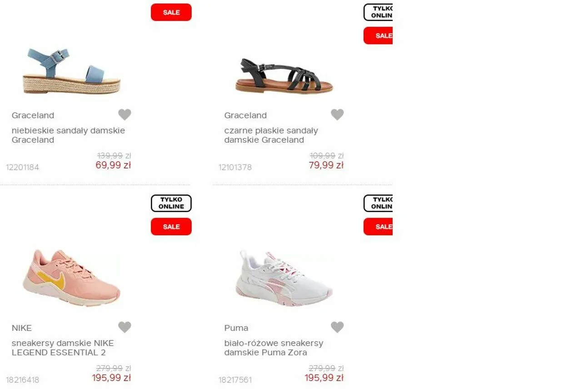568x392 pixels.
Task: Click SALE badge on NIKE sneakers
Action: click(x=171, y=227)
